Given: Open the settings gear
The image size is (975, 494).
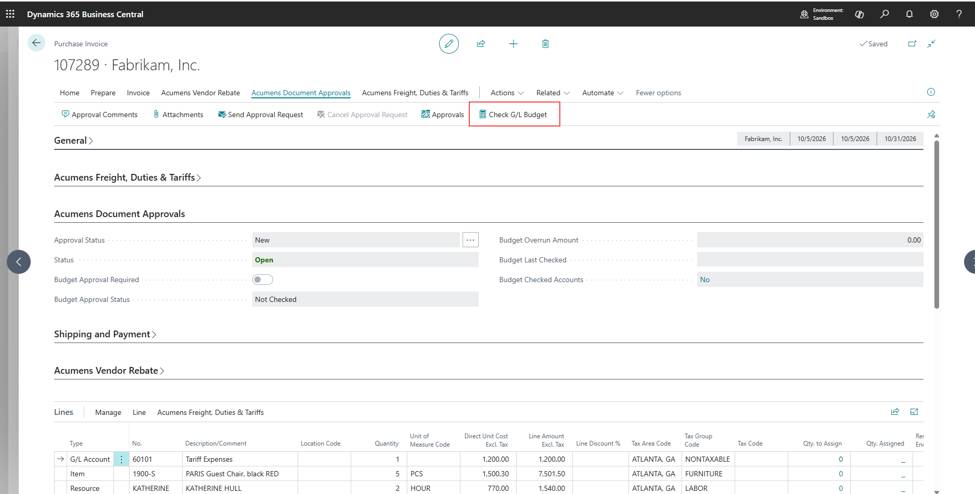Looking at the screenshot, I should tap(934, 14).
